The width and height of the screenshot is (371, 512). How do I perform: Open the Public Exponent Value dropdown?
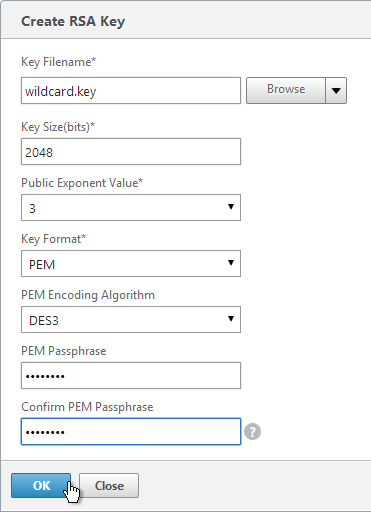(131, 208)
